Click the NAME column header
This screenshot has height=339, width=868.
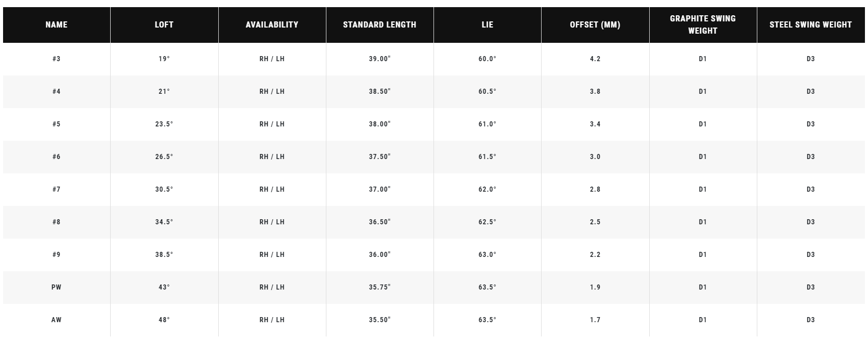56,24
